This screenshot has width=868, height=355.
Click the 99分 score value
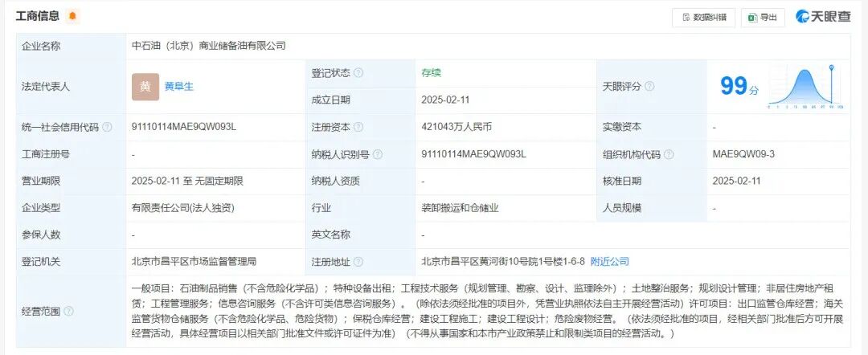(739, 87)
